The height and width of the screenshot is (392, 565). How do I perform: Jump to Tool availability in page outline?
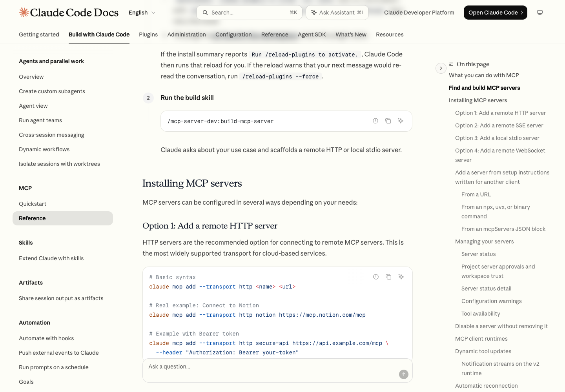point(481,314)
